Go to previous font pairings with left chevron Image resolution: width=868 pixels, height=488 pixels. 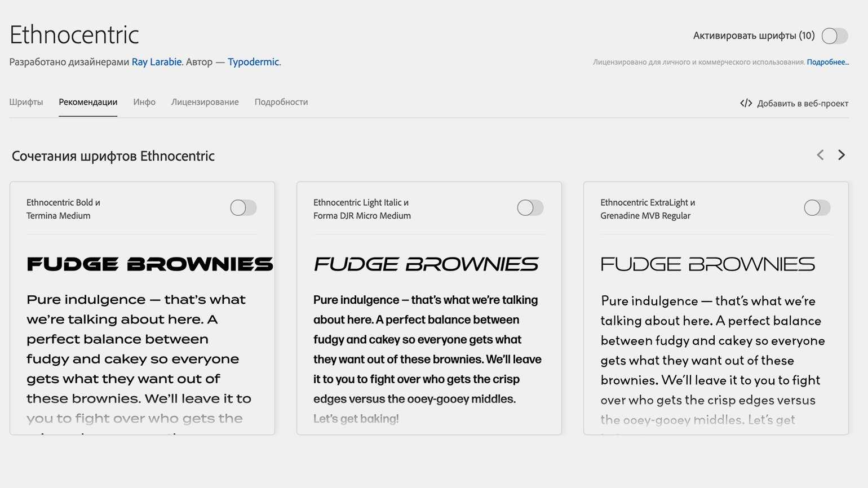click(820, 155)
